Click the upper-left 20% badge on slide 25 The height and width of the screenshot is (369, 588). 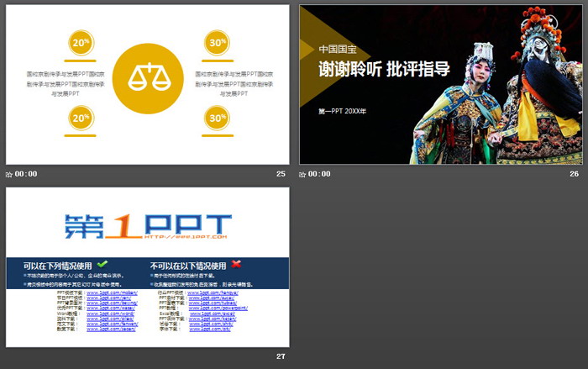point(81,43)
